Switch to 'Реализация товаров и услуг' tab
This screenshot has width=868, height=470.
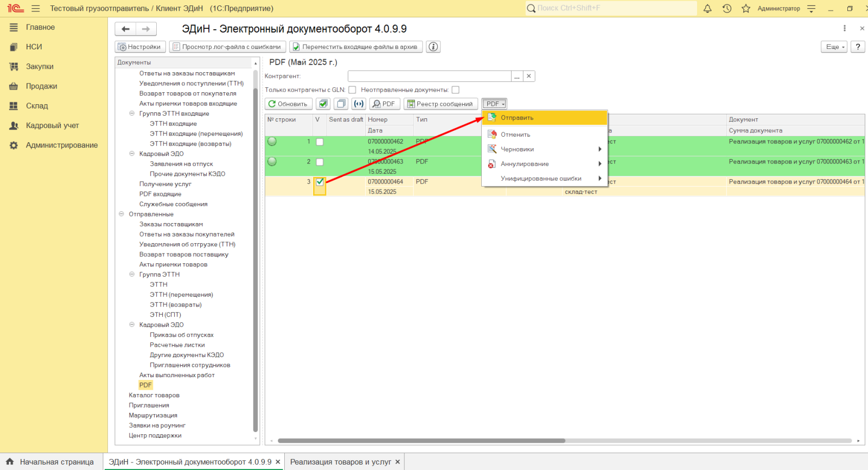[340, 462]
